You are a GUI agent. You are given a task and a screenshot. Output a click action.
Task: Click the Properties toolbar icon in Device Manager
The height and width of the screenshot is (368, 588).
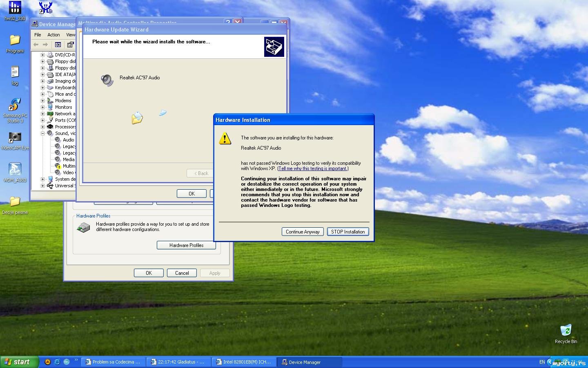pyautogui.click(x=70, y=45)
